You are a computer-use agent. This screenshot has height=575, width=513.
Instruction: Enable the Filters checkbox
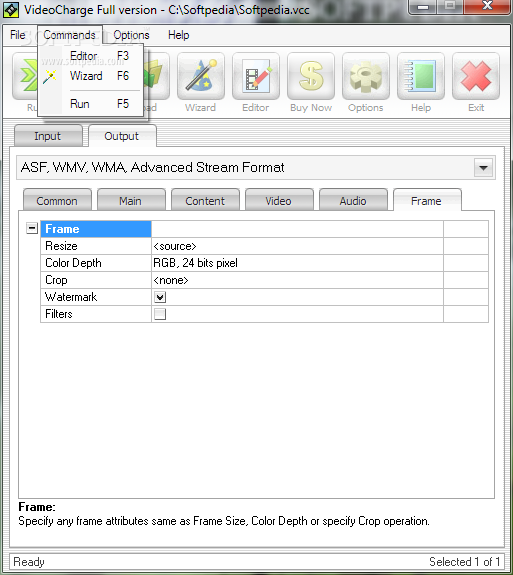160,314
